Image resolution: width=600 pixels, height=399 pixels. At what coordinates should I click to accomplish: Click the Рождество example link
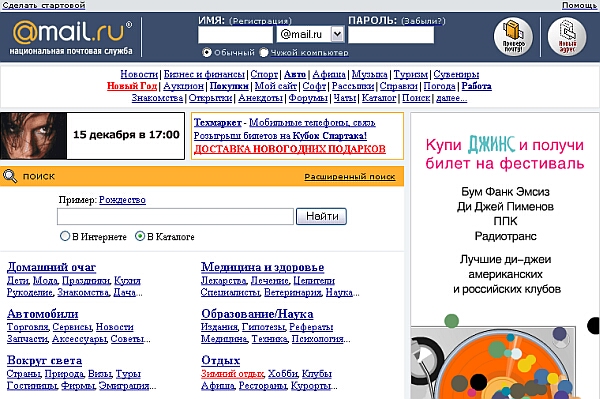[122, 200]
